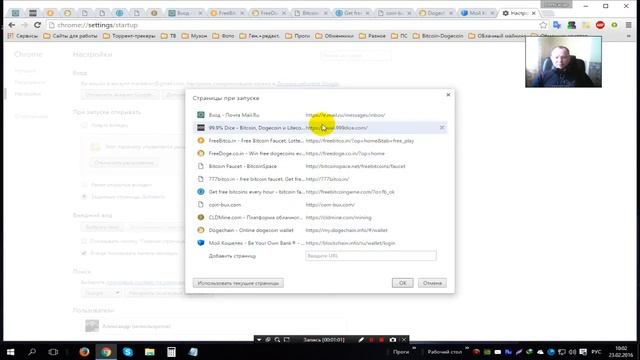Click the Get free bitcoins row favicon

coord(201,191)
